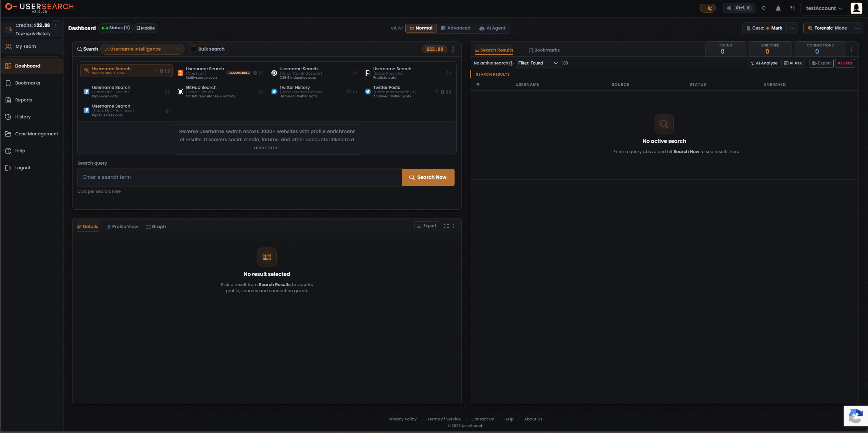Screen dimensions: 868x433
Task: Open OneScan settings gear icon
Action: (x=255, y=73)
